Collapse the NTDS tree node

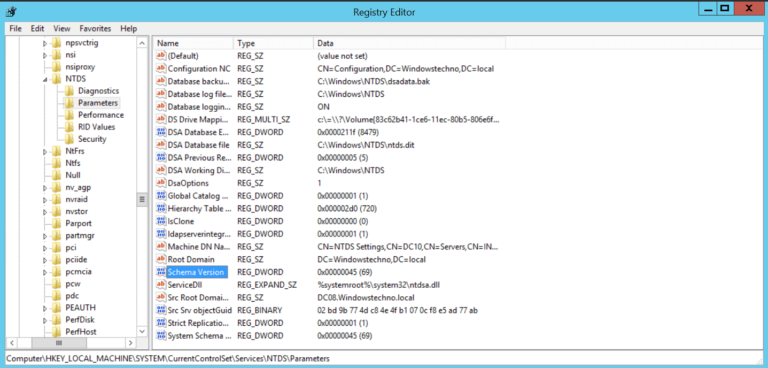pyautogui.click(x=45, y=79)
